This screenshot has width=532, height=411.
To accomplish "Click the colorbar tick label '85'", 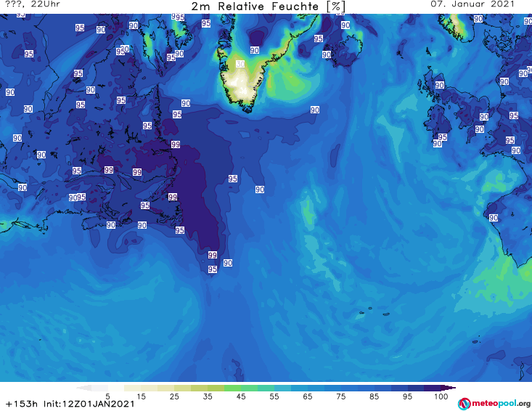I will point(374,396).
